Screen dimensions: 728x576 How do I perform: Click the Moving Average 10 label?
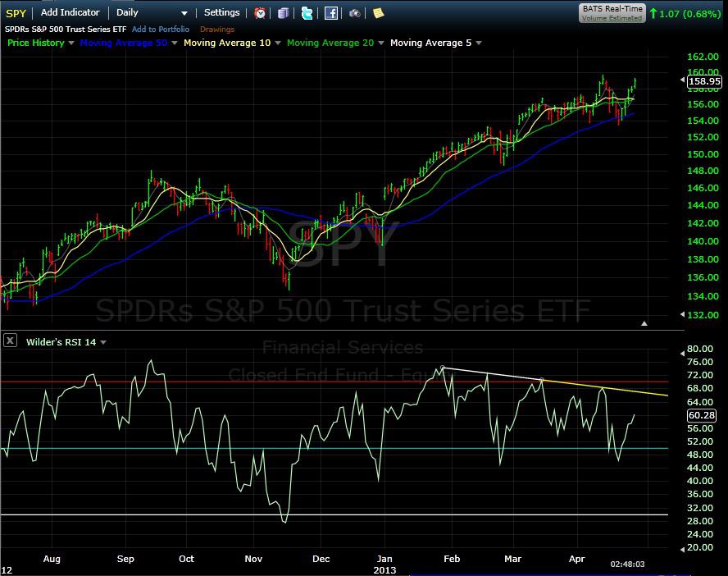(x=227, y=43)
